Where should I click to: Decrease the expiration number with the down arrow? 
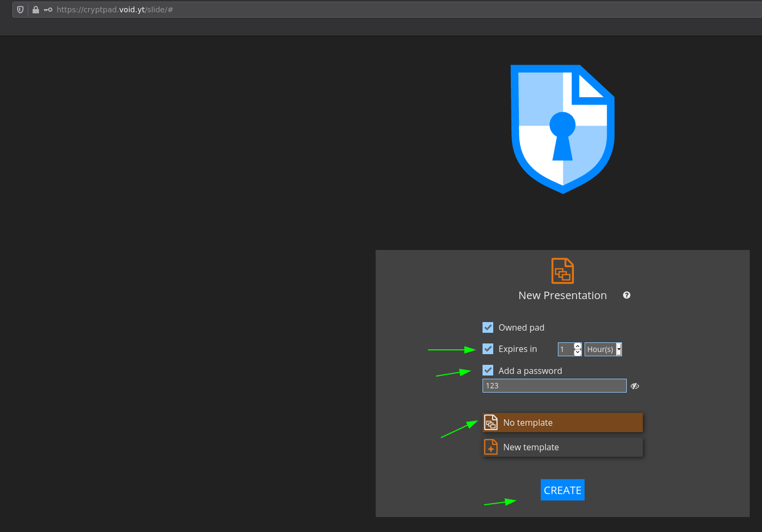(x=578, y=352)
